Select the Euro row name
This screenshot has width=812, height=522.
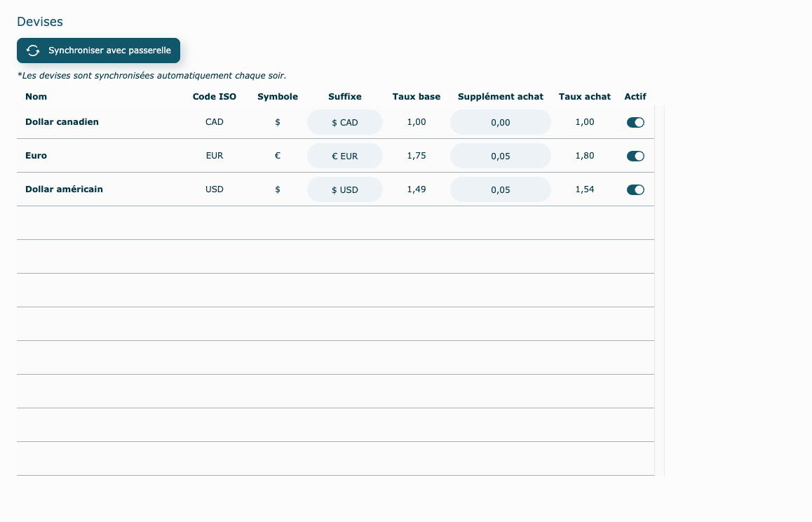point(36,156)
